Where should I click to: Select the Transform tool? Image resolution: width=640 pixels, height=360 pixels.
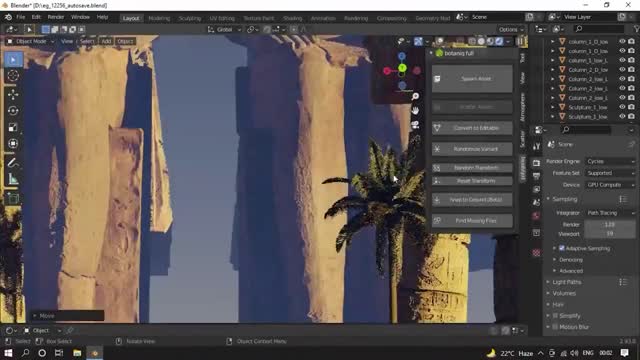pos(13,144)
